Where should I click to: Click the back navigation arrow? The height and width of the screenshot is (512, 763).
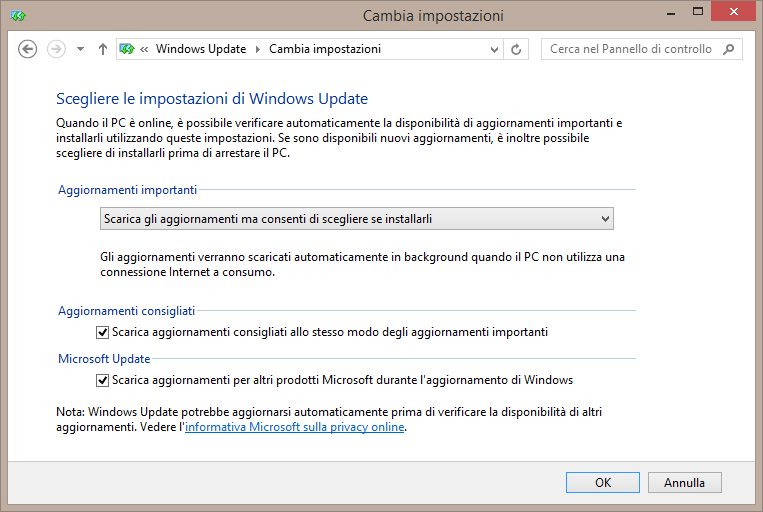pos(28,49)
